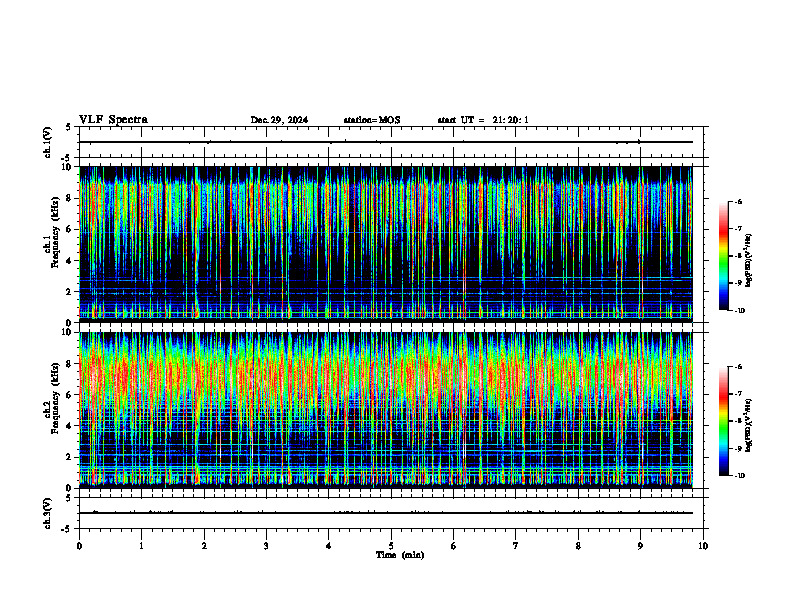Click the "station=MOS" header label

(372, 120)
